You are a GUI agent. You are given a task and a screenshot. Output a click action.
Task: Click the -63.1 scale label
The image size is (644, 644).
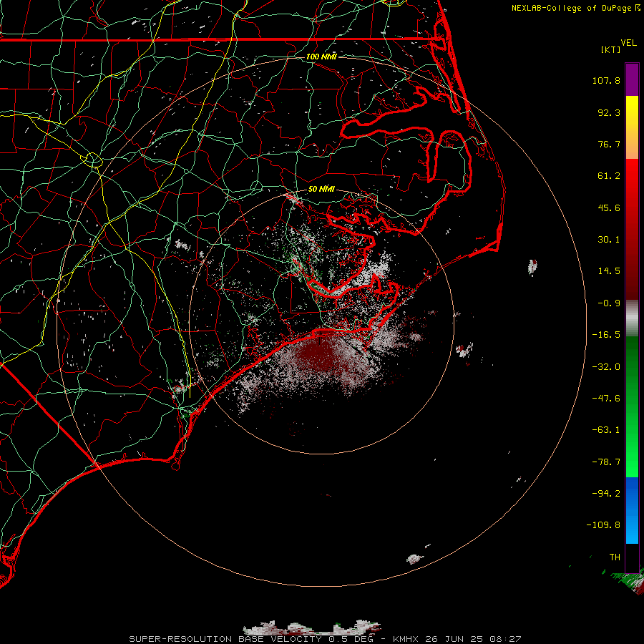coord(606,430)
